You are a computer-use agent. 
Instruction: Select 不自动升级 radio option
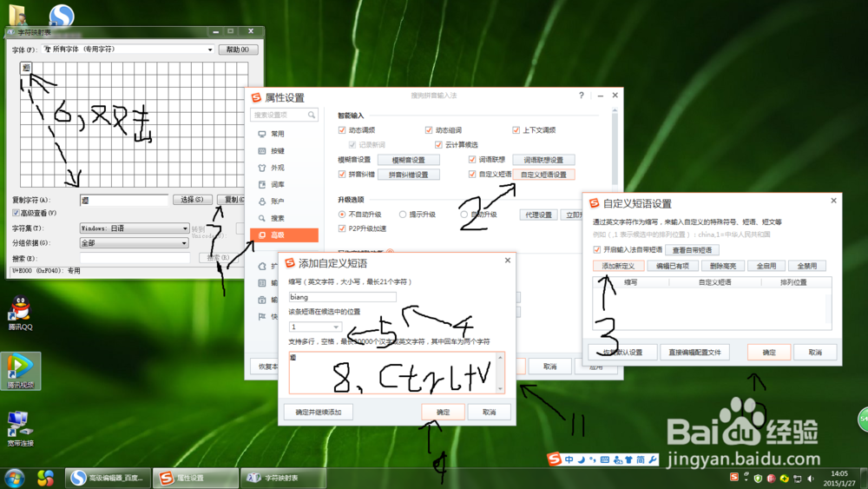click(342, 215)
